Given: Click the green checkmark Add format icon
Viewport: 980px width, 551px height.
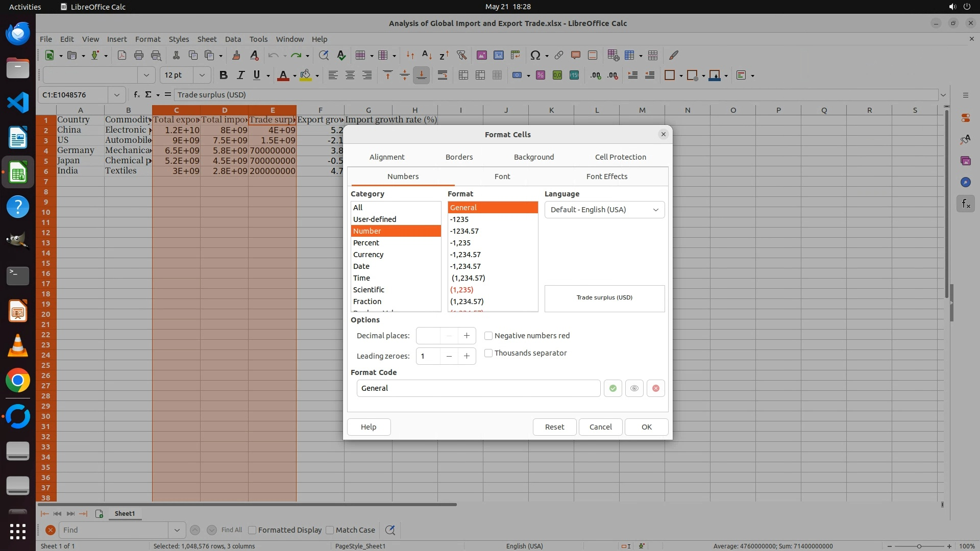Looking at the screenshot, I should tap(612, 388).
